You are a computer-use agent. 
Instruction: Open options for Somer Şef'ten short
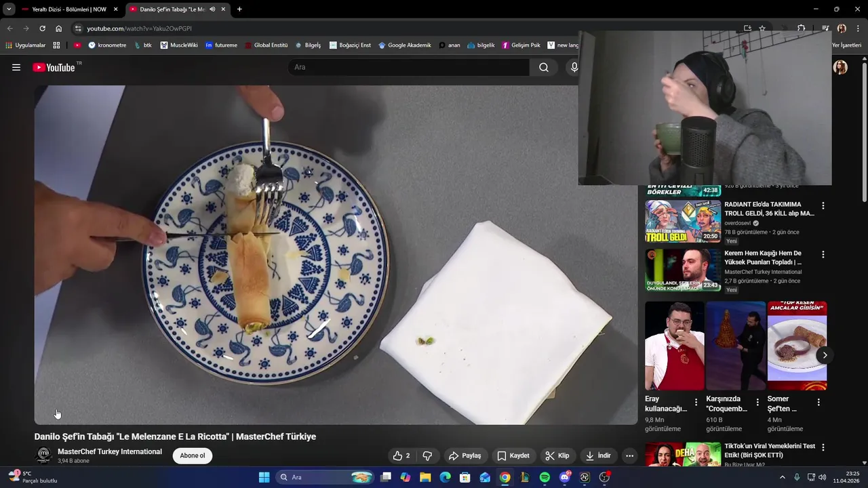[818, 402]
